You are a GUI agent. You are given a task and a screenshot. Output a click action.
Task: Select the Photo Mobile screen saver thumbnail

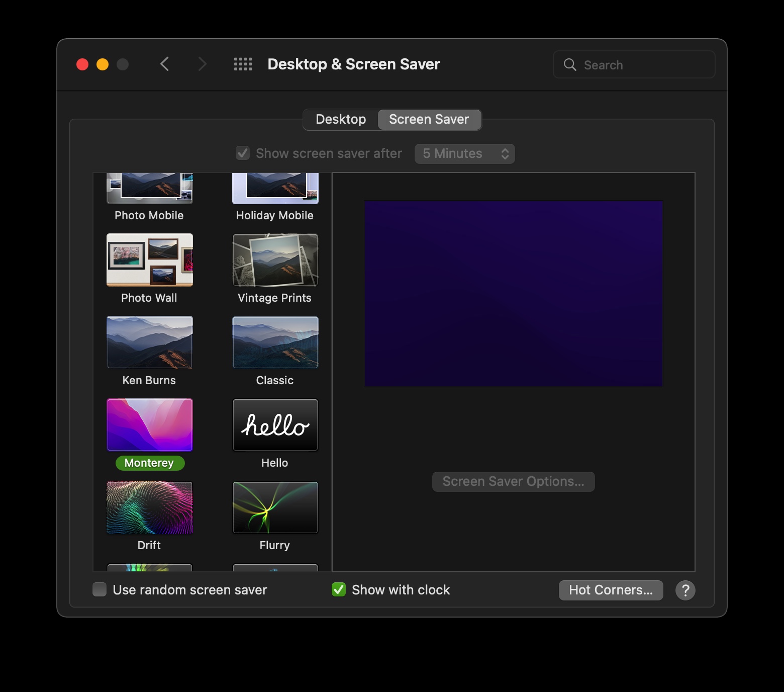point(150,188)
